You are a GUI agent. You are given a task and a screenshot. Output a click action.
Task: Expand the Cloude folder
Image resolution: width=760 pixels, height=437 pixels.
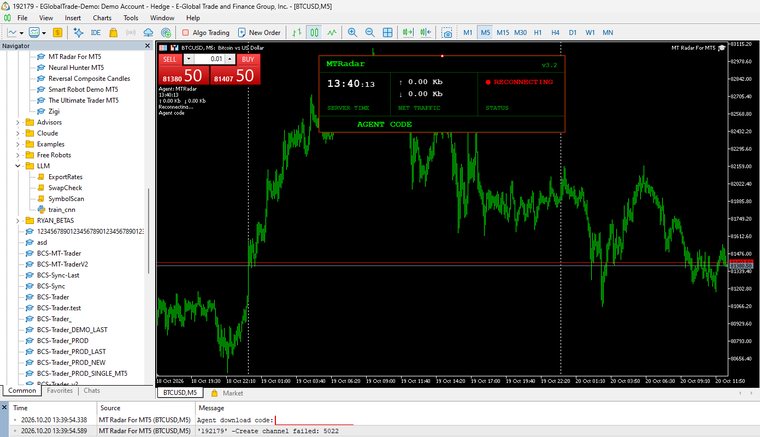[18, 133]
